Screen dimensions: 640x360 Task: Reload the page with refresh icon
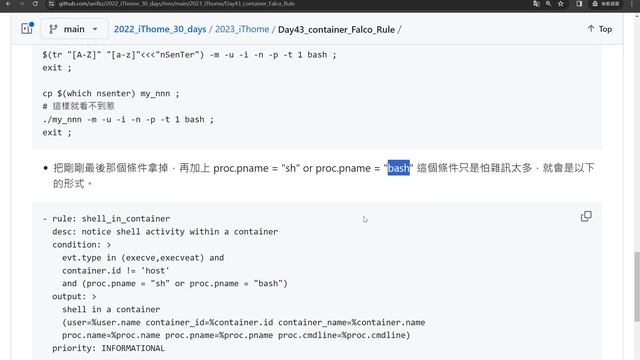35,4
